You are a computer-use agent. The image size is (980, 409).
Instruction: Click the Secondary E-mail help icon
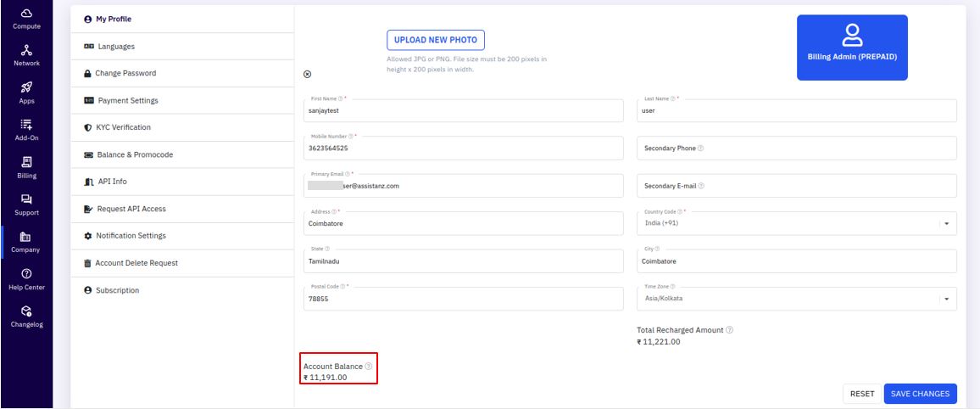pyautogui.click(x=701, y=186)
